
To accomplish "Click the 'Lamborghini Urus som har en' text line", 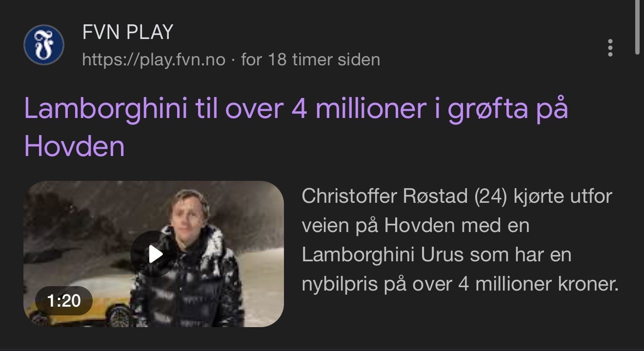I will 436,255.
